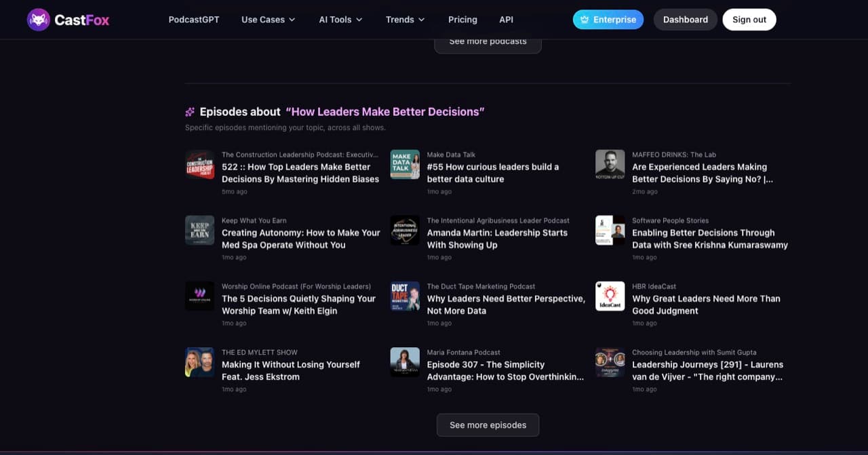Open Episode 307 - The Simplicity Advantage
The height and width of the screenshot is (455, 868).
pos(505,370)
